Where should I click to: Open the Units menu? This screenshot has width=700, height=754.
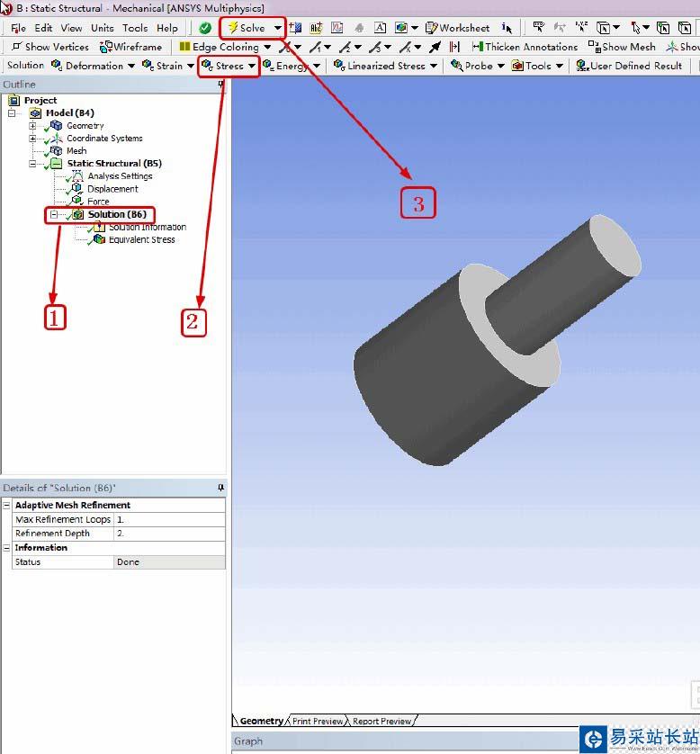[x=103, y=28]
